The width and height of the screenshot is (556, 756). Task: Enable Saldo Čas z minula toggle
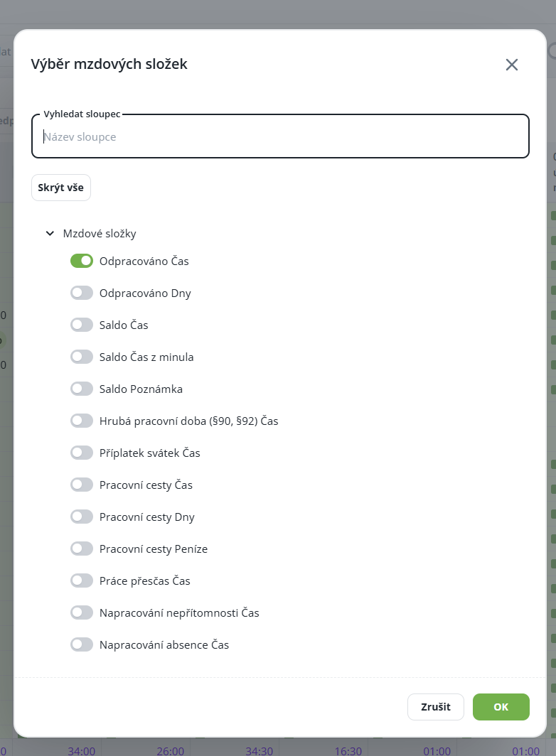click(82, 357)
